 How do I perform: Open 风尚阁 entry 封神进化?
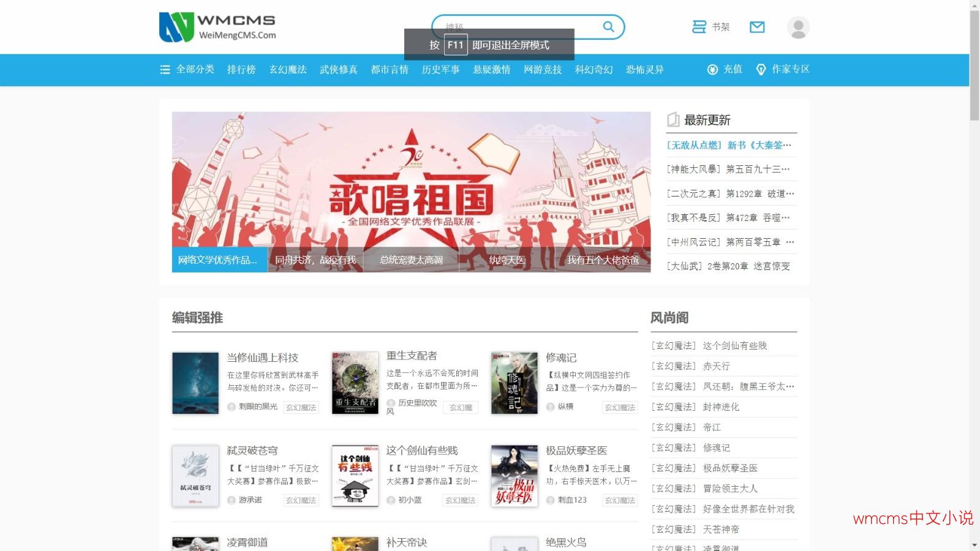[721, 407]
